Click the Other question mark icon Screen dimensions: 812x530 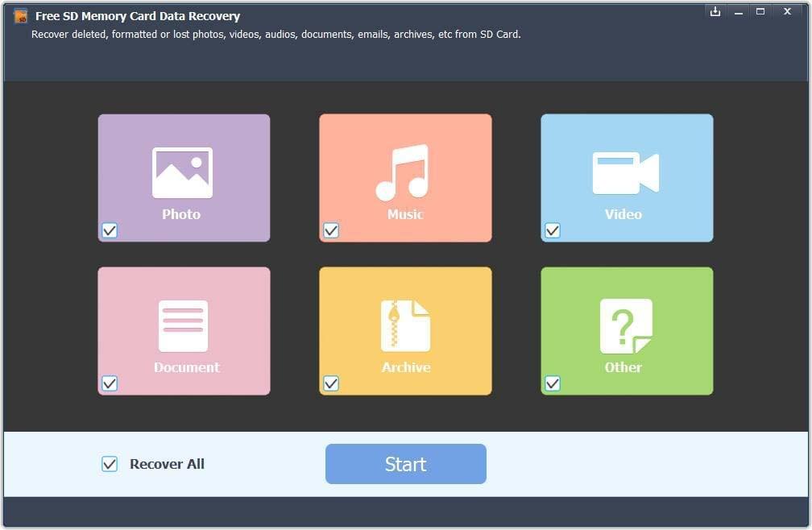[626, 326]
